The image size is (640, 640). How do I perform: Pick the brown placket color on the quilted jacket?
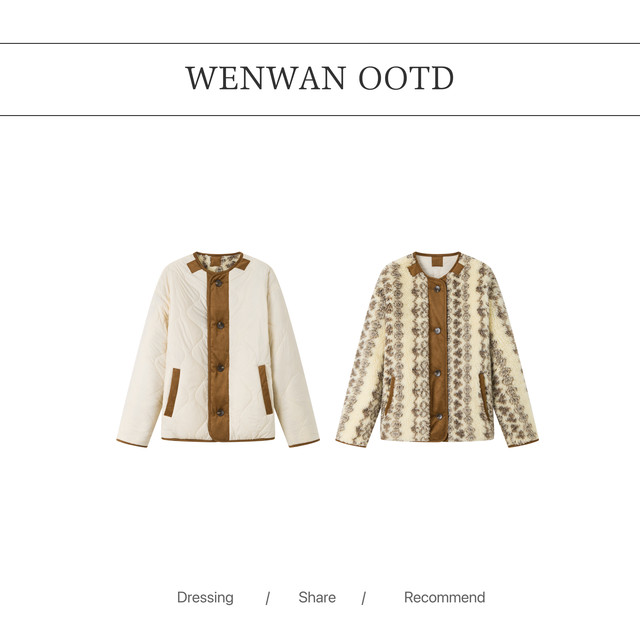(218, 355)
